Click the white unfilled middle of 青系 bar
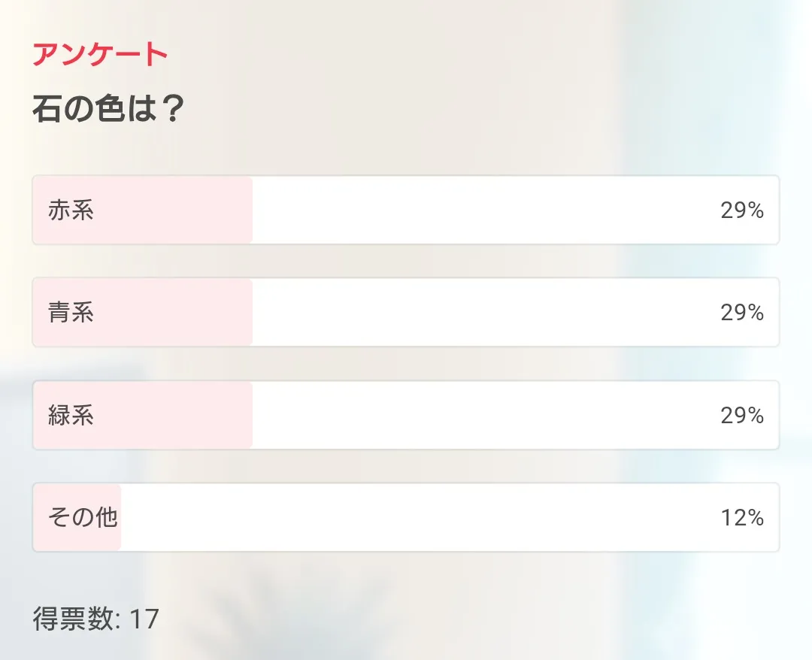 [x=481, y=312]
